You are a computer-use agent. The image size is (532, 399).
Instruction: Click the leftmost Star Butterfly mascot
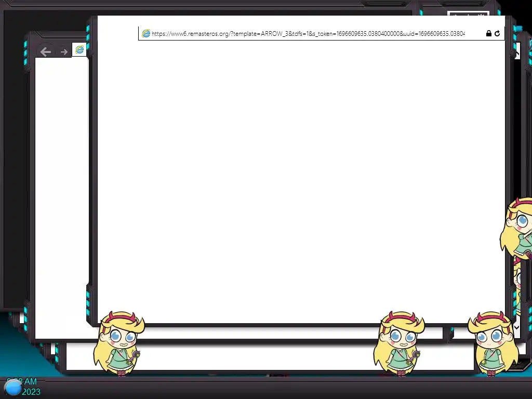coord(119,343)
